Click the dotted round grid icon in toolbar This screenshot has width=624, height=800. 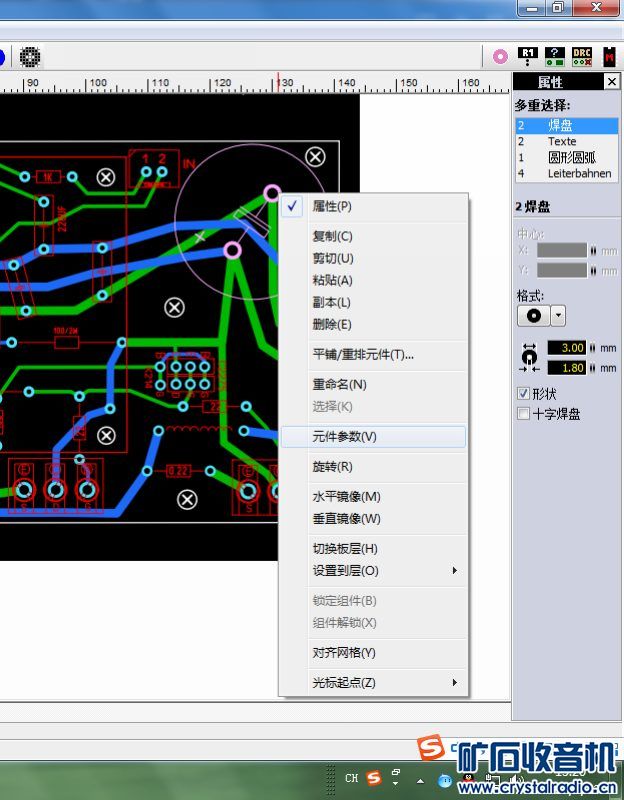tap(30, 57)
